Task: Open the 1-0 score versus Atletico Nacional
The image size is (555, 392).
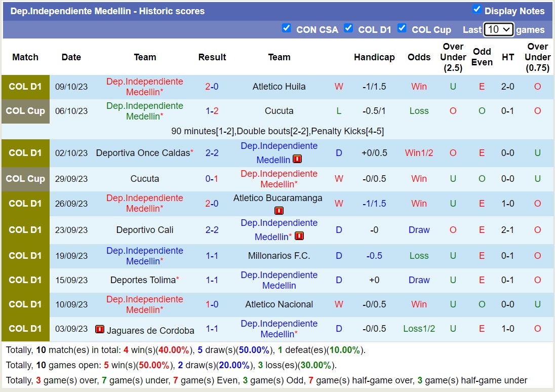Action: 212,304
